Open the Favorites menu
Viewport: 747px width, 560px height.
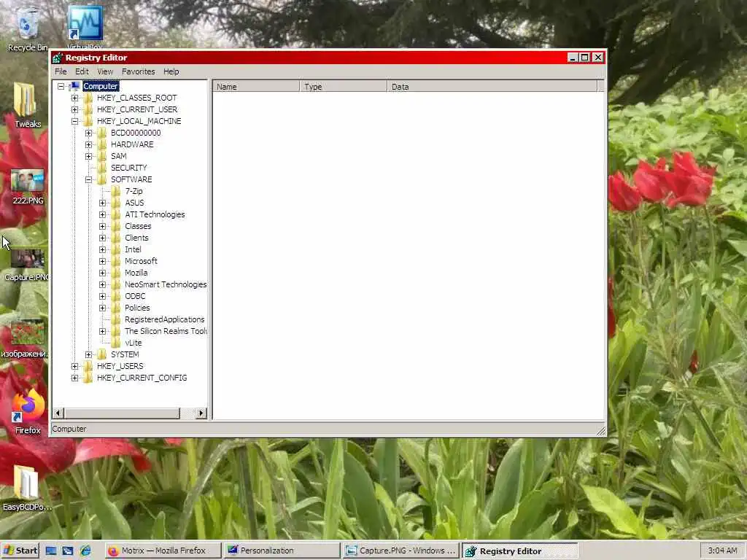click(138, 71)
